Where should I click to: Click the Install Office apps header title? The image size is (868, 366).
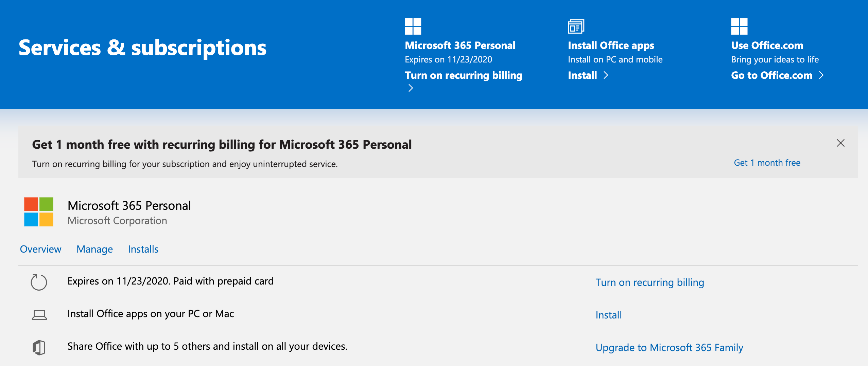611,45
